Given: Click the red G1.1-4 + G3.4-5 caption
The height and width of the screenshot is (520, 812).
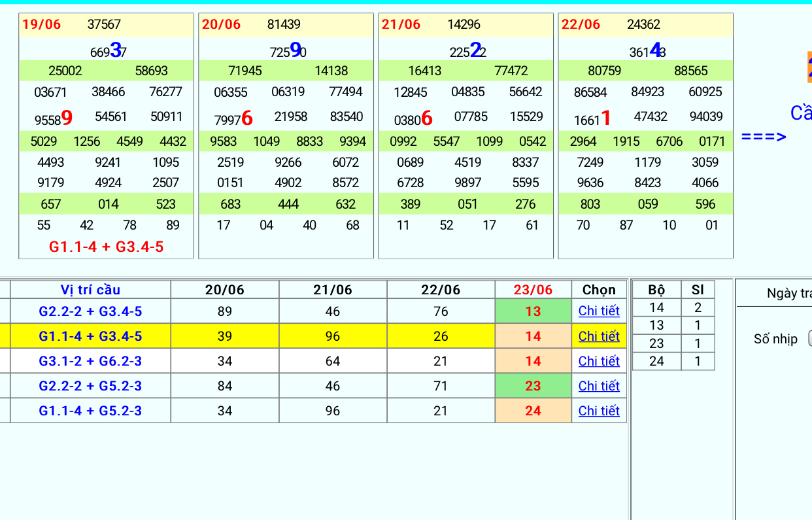Looking at the screenshot, I should [x=106, y=247].
